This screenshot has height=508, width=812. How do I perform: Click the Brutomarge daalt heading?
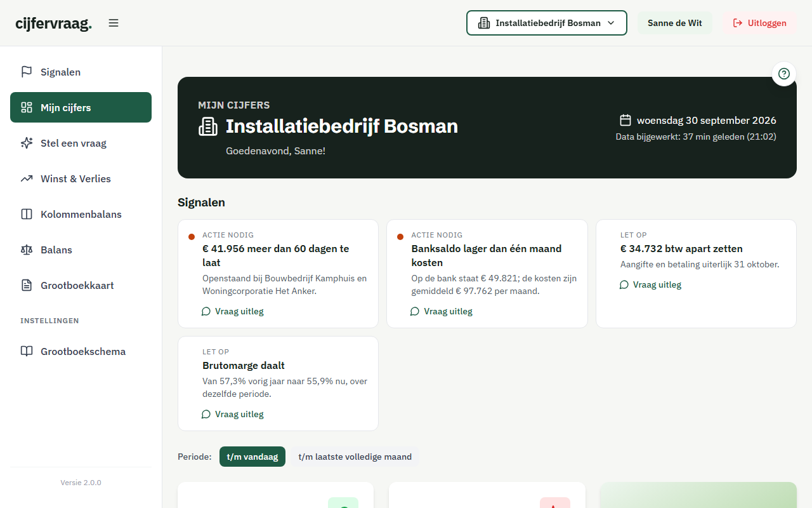[x=244, y=365]
